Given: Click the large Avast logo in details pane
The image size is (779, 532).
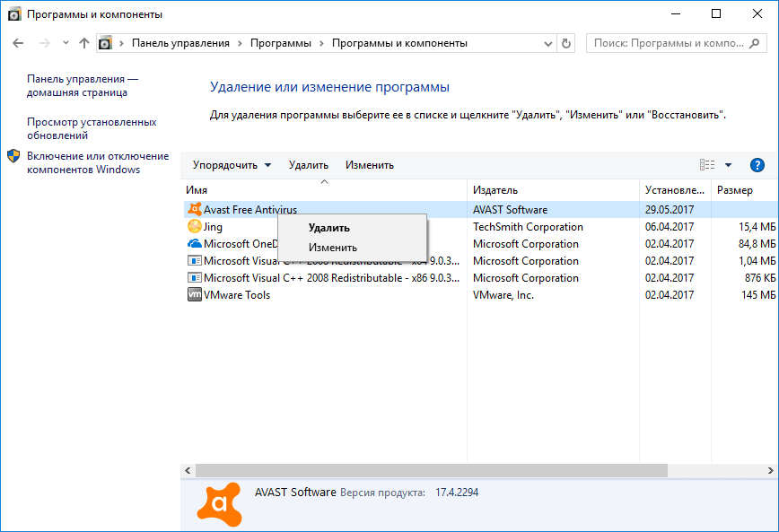Looking at the screenshot, I should click(x=220, y=504).
